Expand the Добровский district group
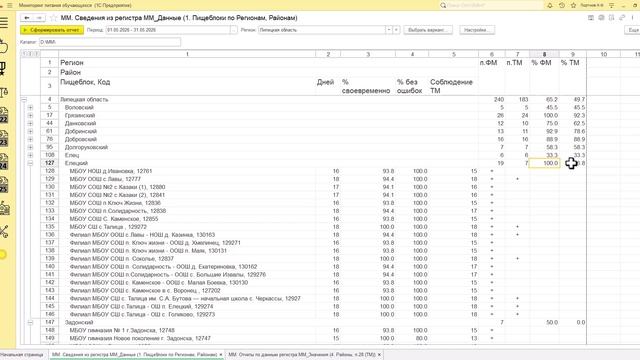Viewport: 640px width, 360px height. pyautogui.click(x=30, y=139)
